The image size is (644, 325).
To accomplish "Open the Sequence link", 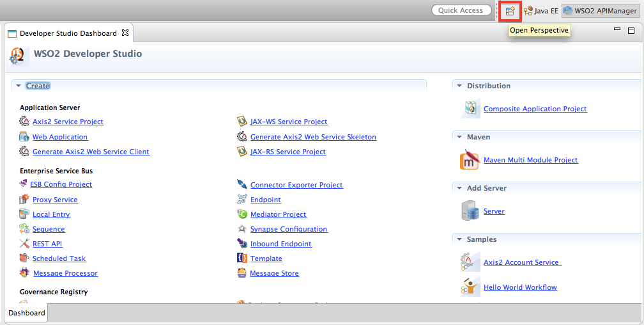I will [x=49, y=229].
